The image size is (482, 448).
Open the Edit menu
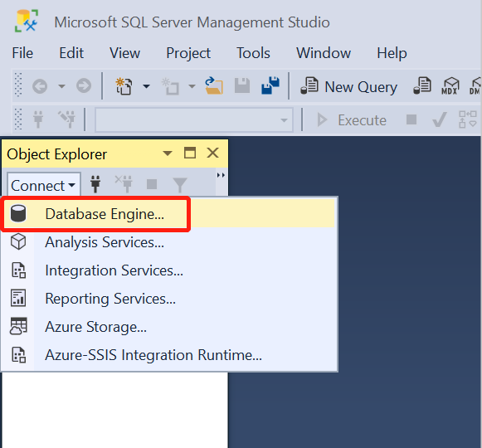point(71,53)
